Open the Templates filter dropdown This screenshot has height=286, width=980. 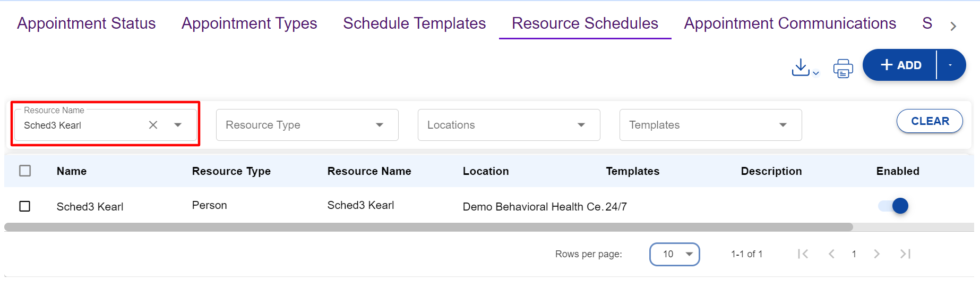coord(710,125)
